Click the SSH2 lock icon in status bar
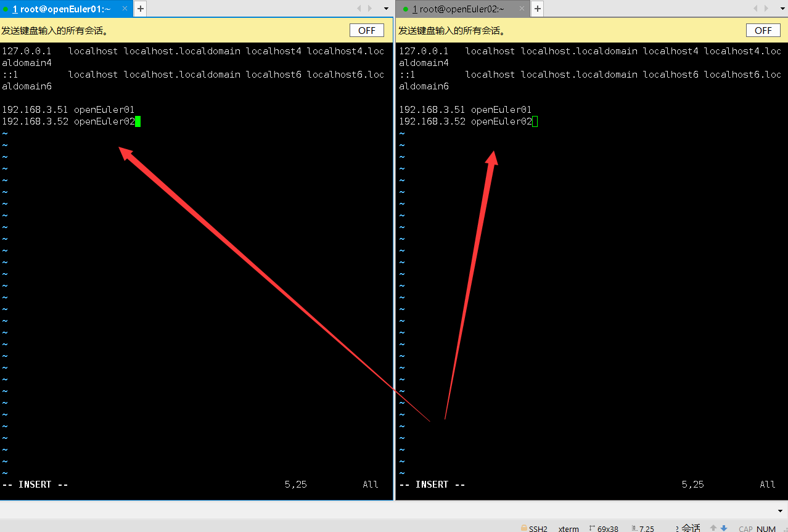 point(523,529)
